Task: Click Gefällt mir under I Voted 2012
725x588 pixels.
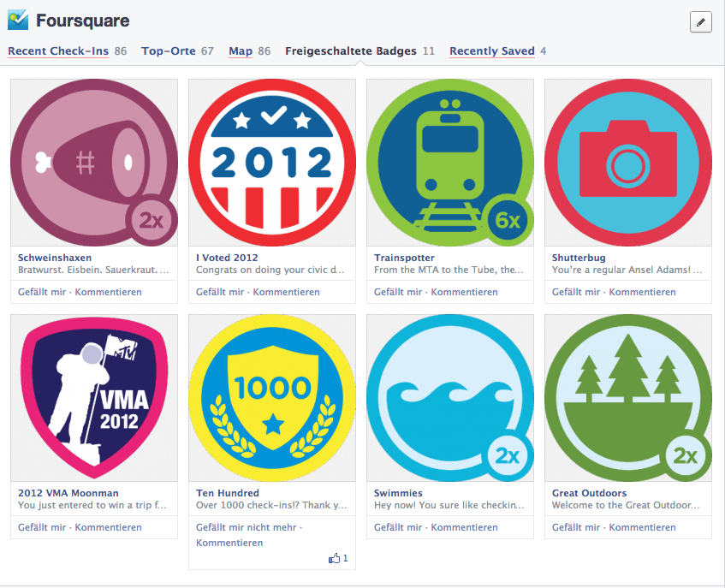Action: click(220, 292)
